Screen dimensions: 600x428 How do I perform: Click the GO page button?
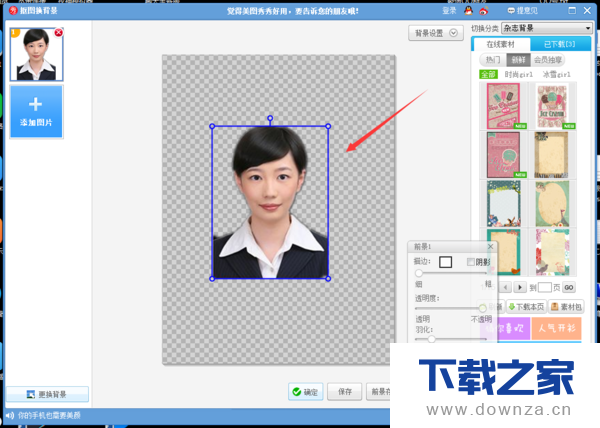569,287
